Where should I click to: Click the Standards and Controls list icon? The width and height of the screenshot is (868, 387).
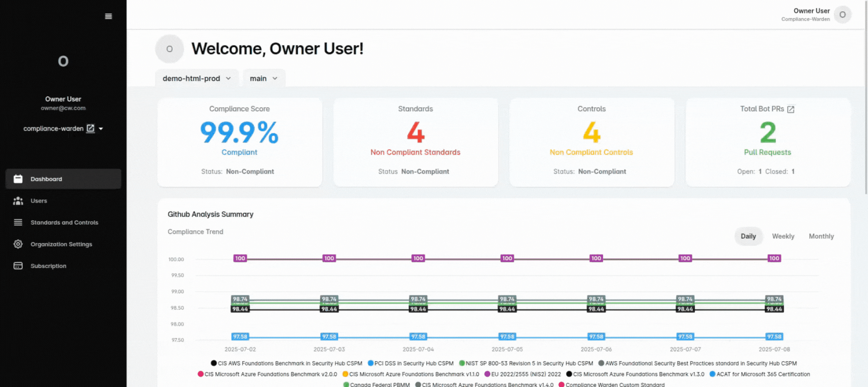(x=18, y=222)
